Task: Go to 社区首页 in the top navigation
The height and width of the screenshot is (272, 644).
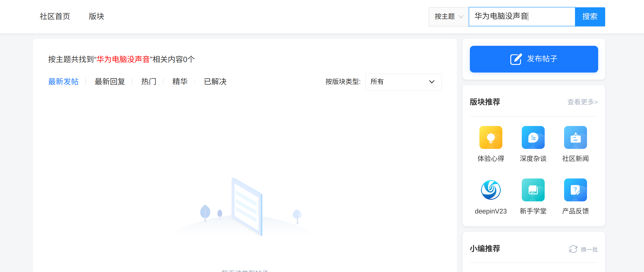Action: pyautogui.click(x=55, y=16)
